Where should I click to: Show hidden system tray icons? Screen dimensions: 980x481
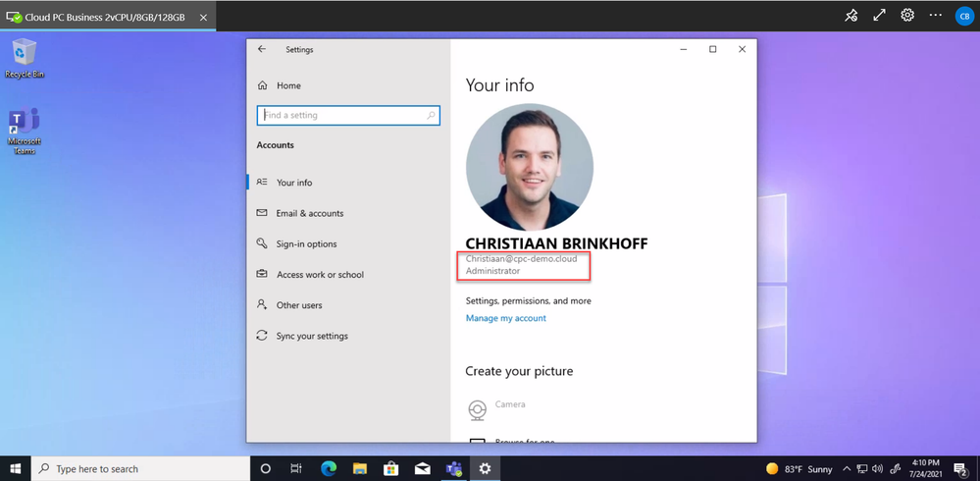pos(847,469)
